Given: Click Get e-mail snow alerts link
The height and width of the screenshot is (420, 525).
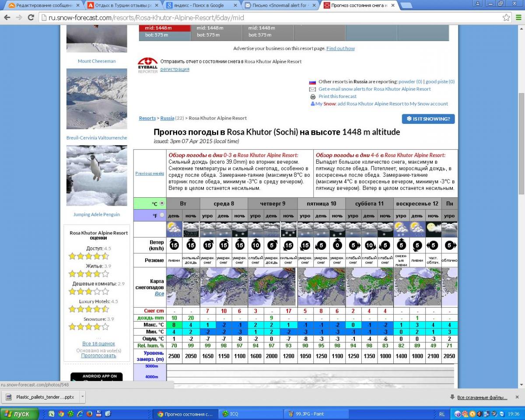Looking at the screenshot, I should 374,89.
